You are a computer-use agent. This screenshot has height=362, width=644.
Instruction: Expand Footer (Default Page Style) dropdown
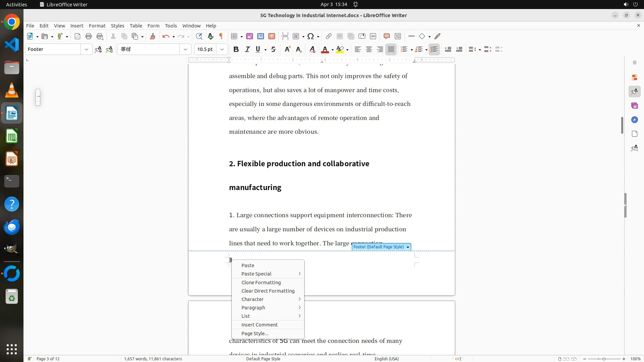point(408,247)
